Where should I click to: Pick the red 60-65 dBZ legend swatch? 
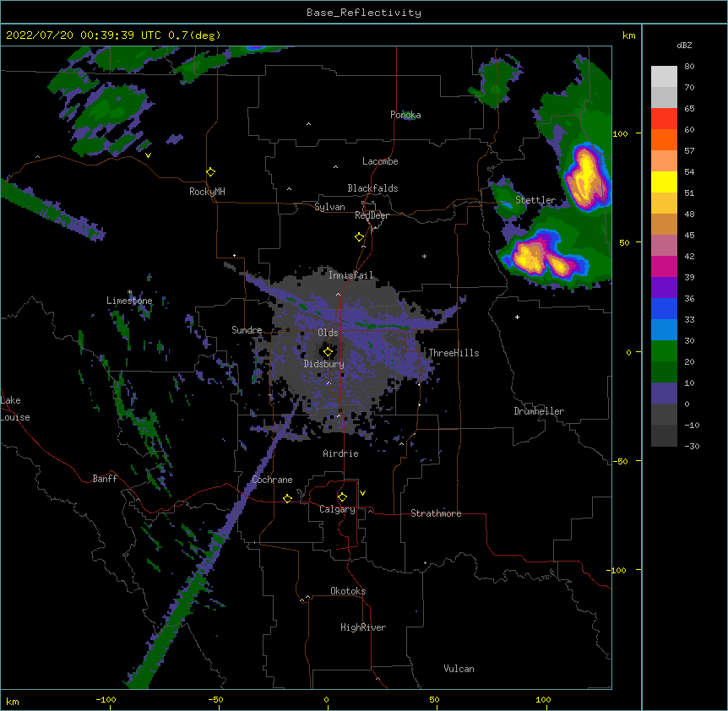coord(664,119)
